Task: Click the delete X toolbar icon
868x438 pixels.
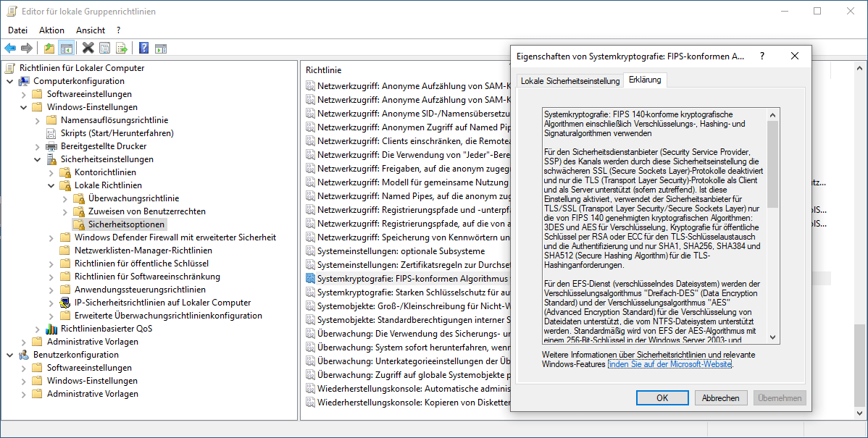Action: coord(88,49)
